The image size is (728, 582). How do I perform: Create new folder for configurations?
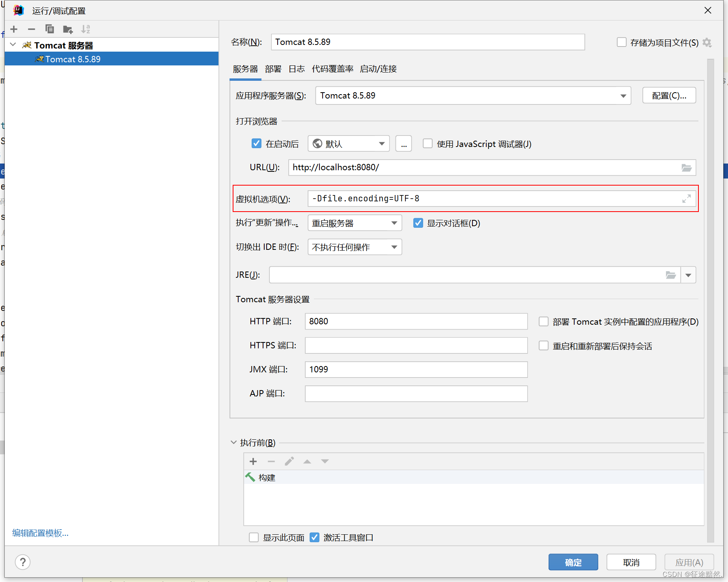68,29
